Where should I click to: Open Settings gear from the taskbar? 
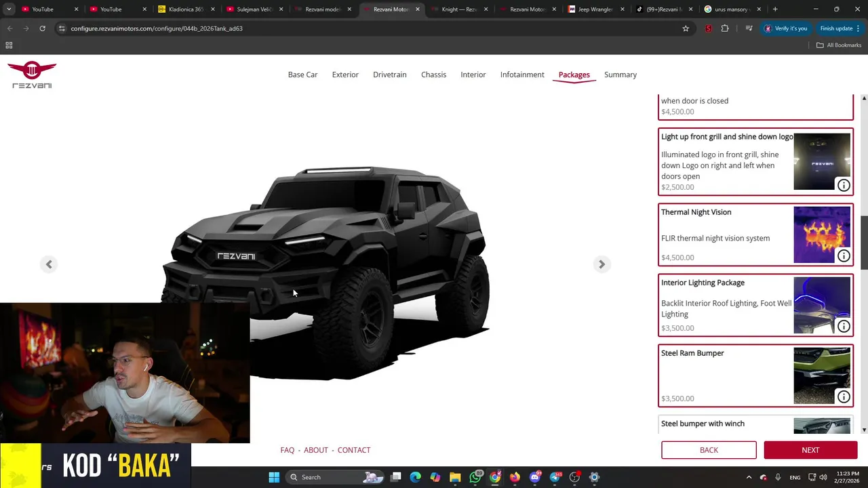pyautogui.click(x=594, y=477)
